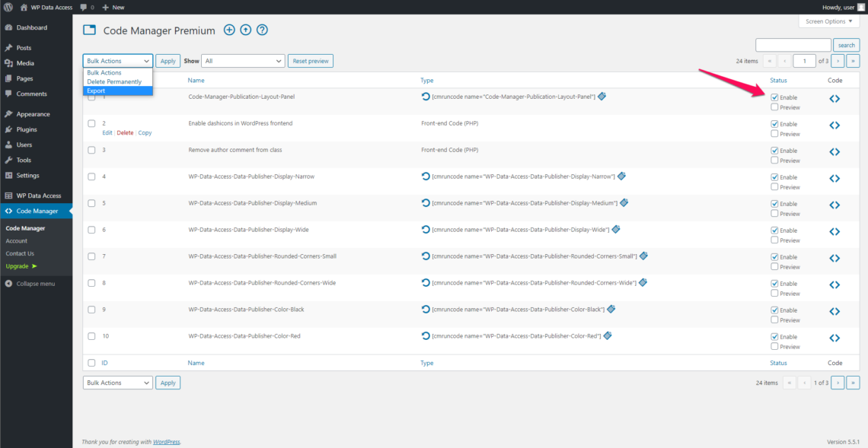Viewport: 868px width, 448px height.
Task: Select all rows with header checkbox
Action: click(x=91, y=80)
